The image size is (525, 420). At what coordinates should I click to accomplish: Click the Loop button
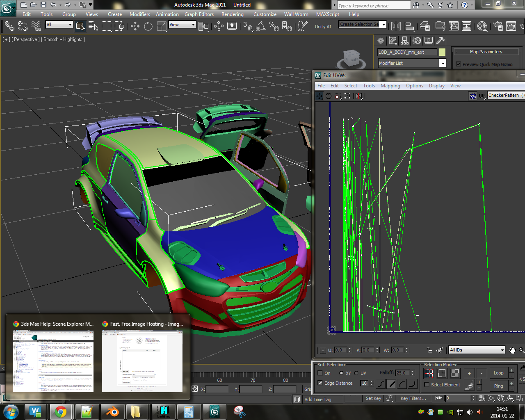coord(498,373)
